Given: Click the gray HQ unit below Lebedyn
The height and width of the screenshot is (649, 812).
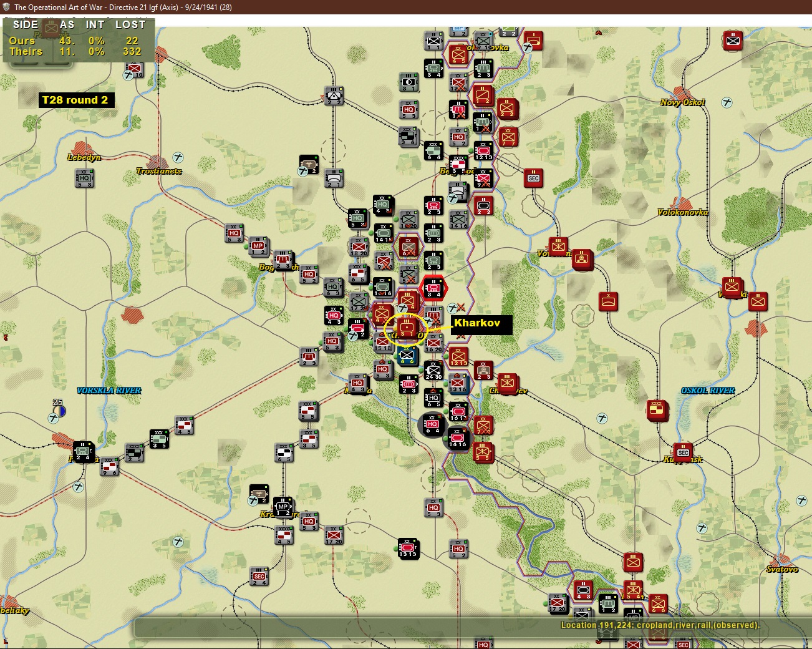Looking at the screenshot, I should coord(84,178).
